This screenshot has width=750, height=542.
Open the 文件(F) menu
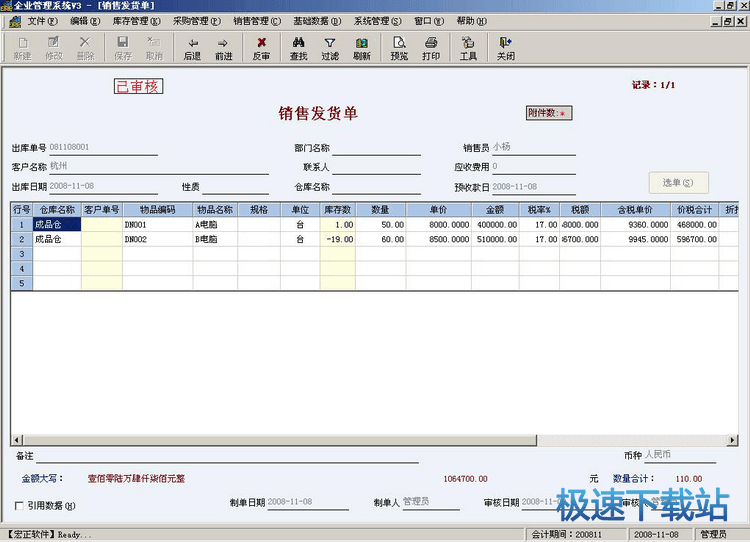click(42, 21)
